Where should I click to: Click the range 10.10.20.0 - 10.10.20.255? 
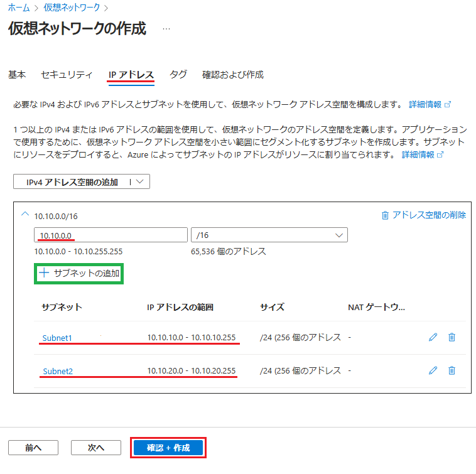point(192,371)
